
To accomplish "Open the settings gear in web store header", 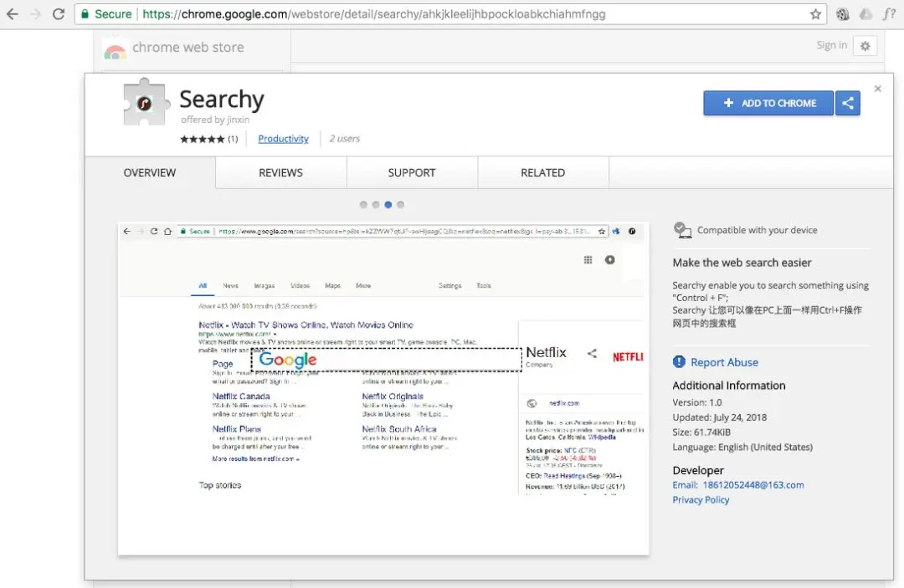I will [x=865, y=46].
